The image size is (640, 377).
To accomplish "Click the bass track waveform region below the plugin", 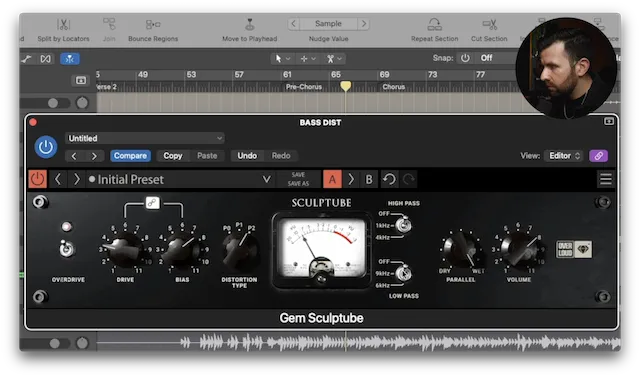I will pos(358,342).
